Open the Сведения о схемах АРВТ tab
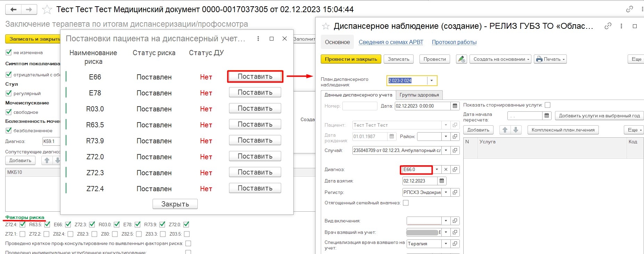 point(391,42)
